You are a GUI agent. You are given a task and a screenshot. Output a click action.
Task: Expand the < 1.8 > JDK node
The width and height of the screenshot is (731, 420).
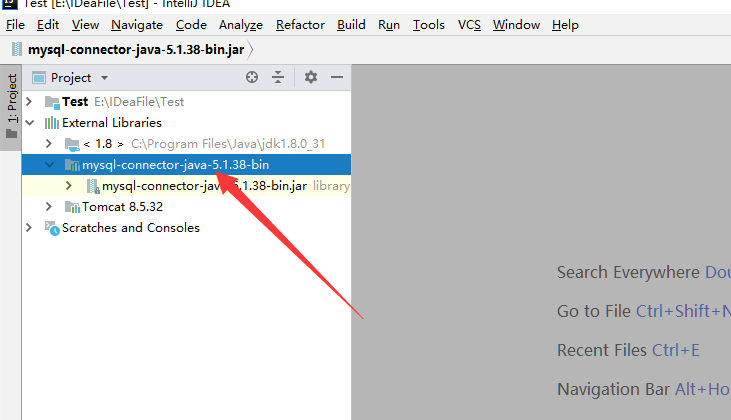tap(48, 144)
